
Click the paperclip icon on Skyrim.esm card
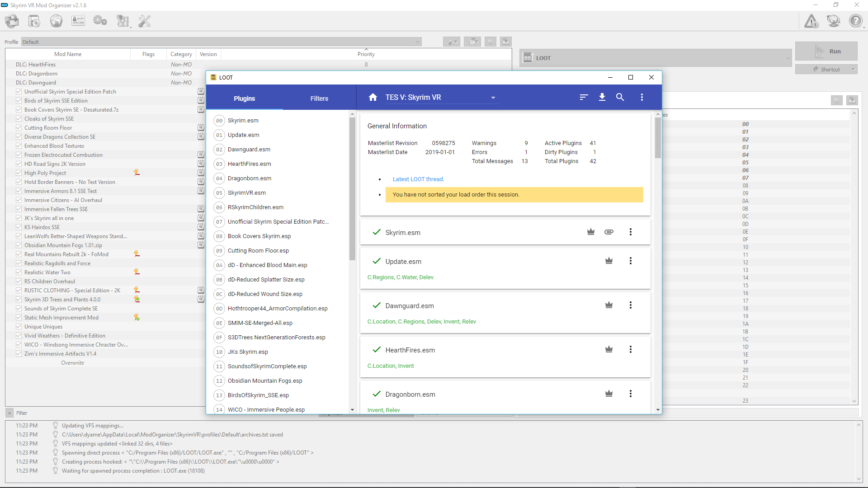609,232
